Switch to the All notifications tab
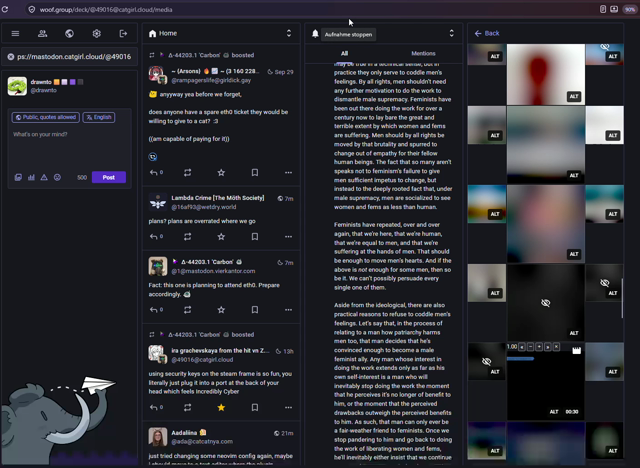The height and width of the screenshot is (468, 640). point(344,53)
